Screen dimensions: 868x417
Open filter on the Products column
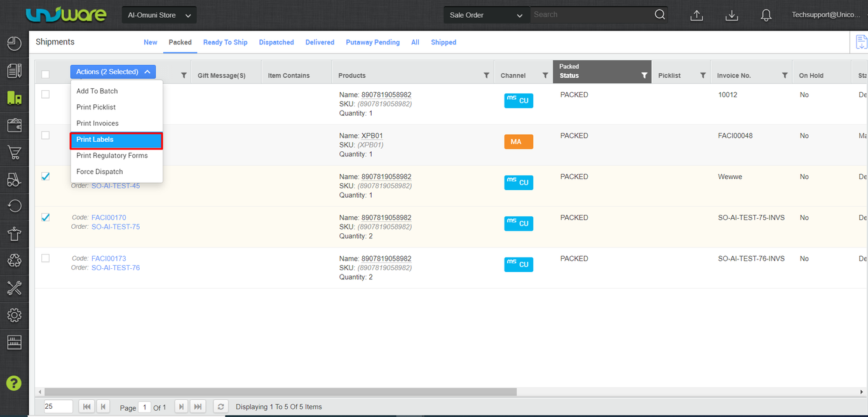(487, 76)
